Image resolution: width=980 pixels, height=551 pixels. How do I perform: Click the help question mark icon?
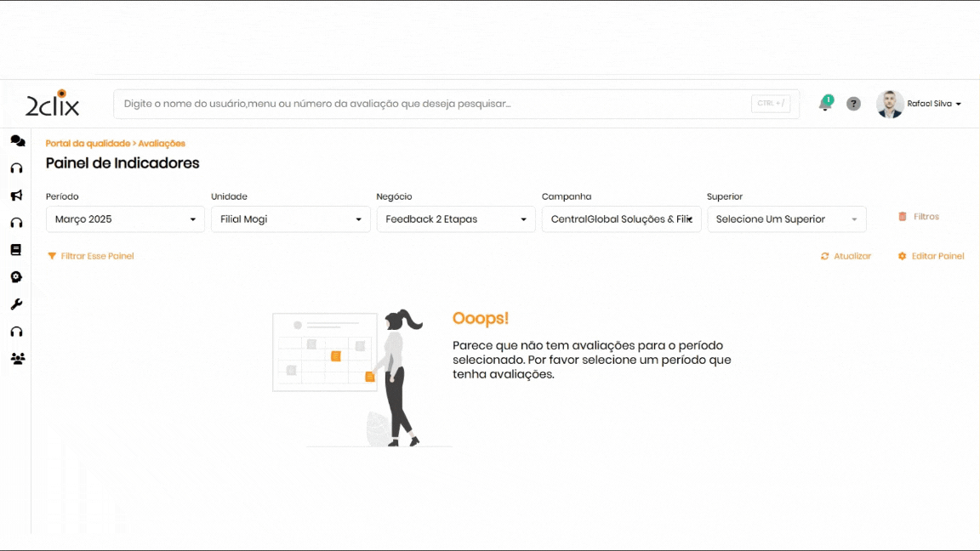point(853,104)
